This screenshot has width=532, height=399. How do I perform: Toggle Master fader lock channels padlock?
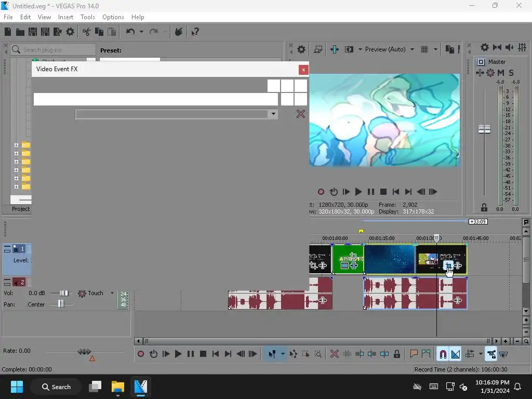tap(484, 207)
